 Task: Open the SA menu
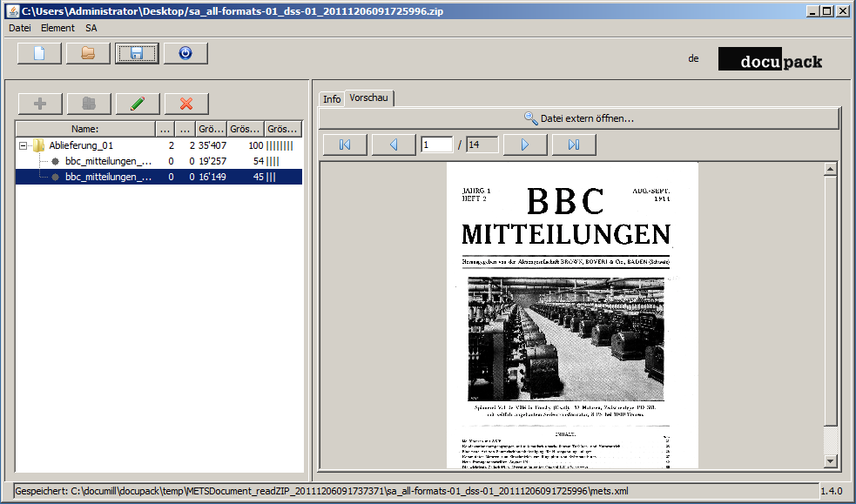(91, 28)
